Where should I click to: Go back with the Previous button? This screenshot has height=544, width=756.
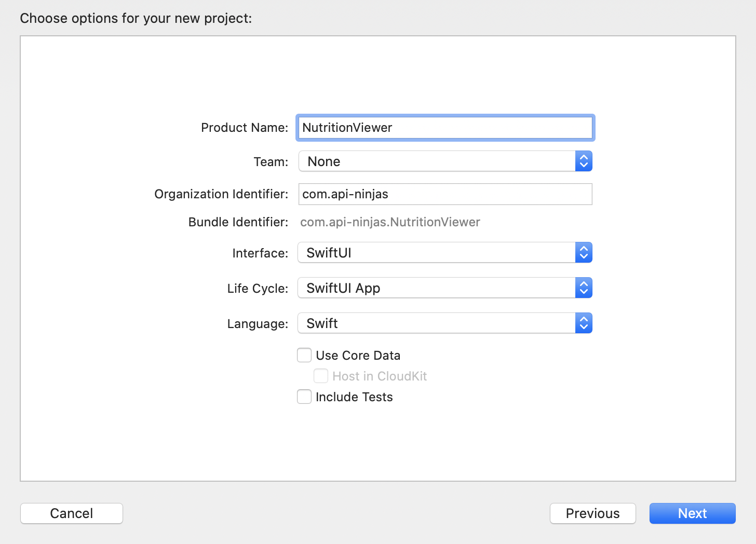(592, 513)
